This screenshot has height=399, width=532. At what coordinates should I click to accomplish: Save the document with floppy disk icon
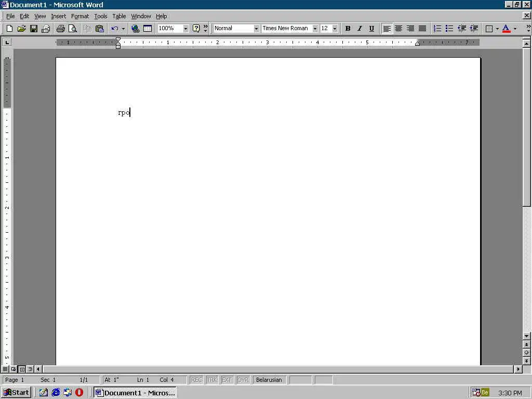(x=34, y=29)
